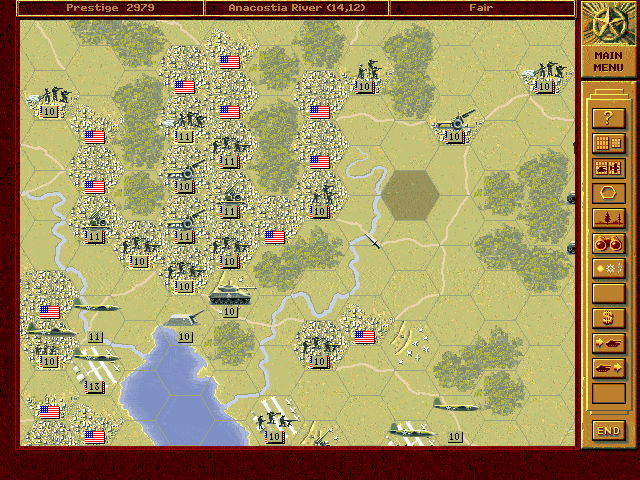The height and width of the screenshot is (480, 640).
Task: Click the Prestige 2979 status panel
Action: point(110,8)
